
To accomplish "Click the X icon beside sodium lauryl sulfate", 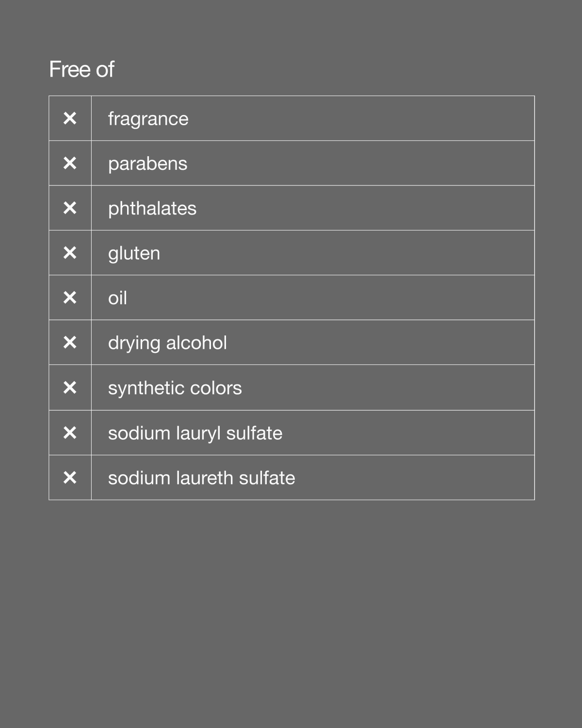I will coord(70,432).
